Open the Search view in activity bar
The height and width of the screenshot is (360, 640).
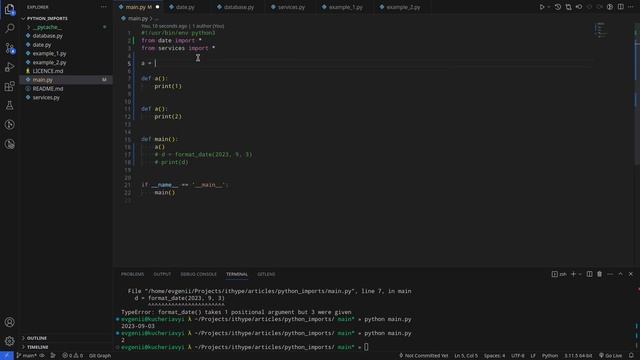[10, 28]
